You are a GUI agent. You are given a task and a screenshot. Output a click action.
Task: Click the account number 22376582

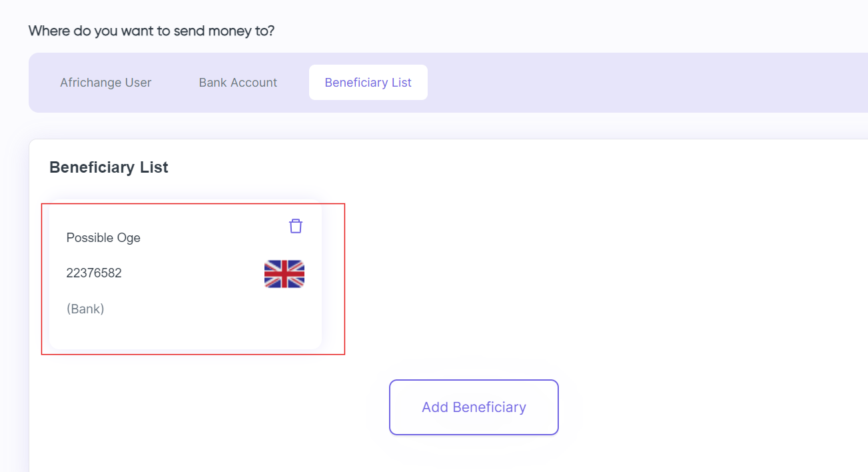(94, 273)
